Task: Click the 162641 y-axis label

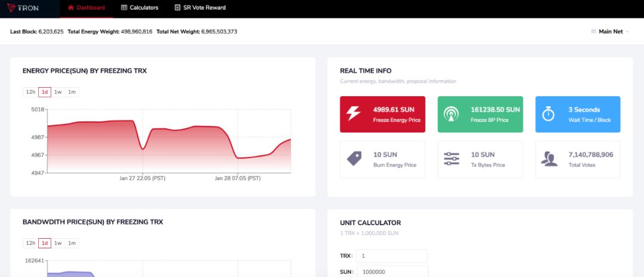Action: (x=35, y=260)
